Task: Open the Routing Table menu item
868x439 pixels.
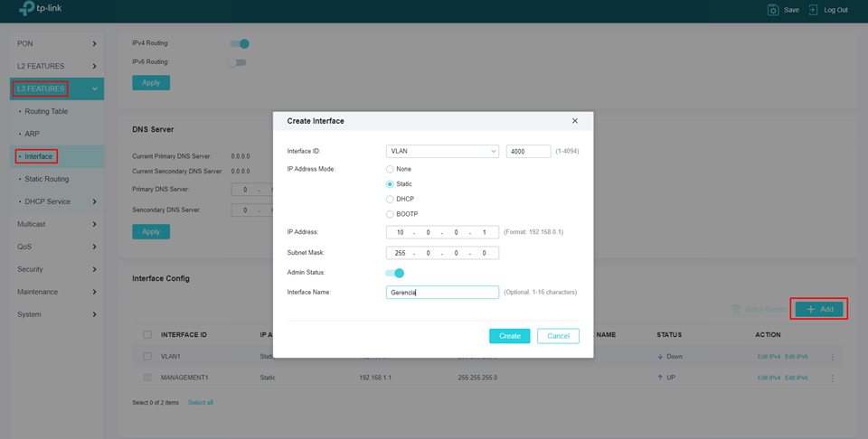Action: 46,111
